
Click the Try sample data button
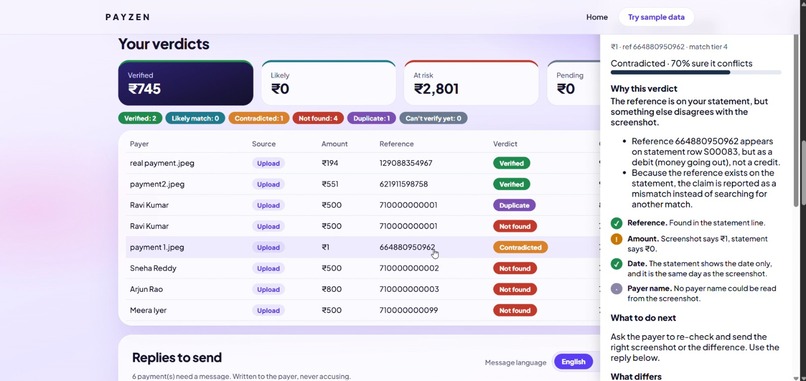pyautogui.click(x=656, y=17)
